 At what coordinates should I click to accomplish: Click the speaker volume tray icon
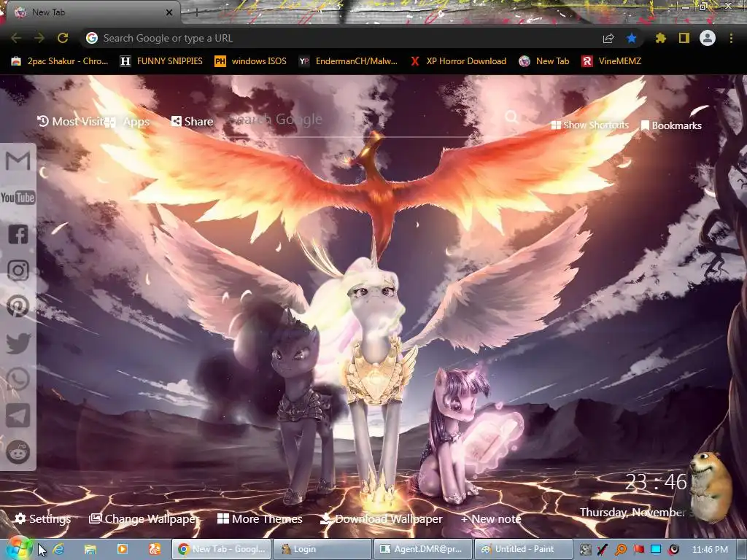(673, 550)
